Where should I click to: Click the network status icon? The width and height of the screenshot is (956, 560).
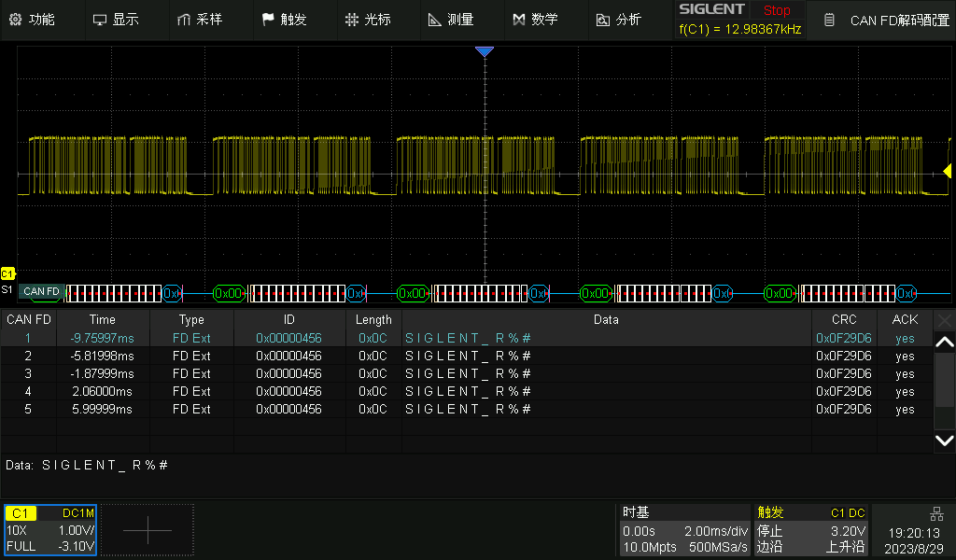coord(936,513)
